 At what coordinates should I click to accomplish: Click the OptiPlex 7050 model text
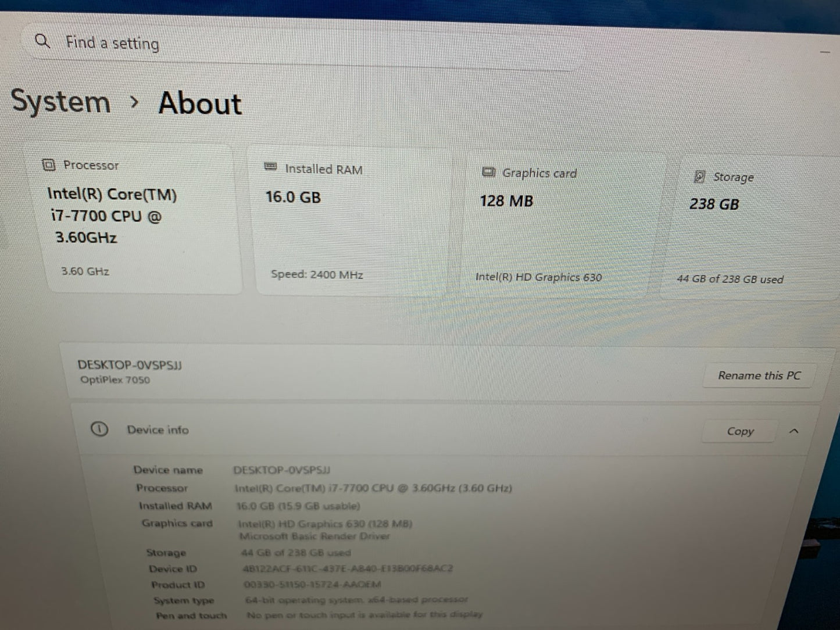pos(115,380)
